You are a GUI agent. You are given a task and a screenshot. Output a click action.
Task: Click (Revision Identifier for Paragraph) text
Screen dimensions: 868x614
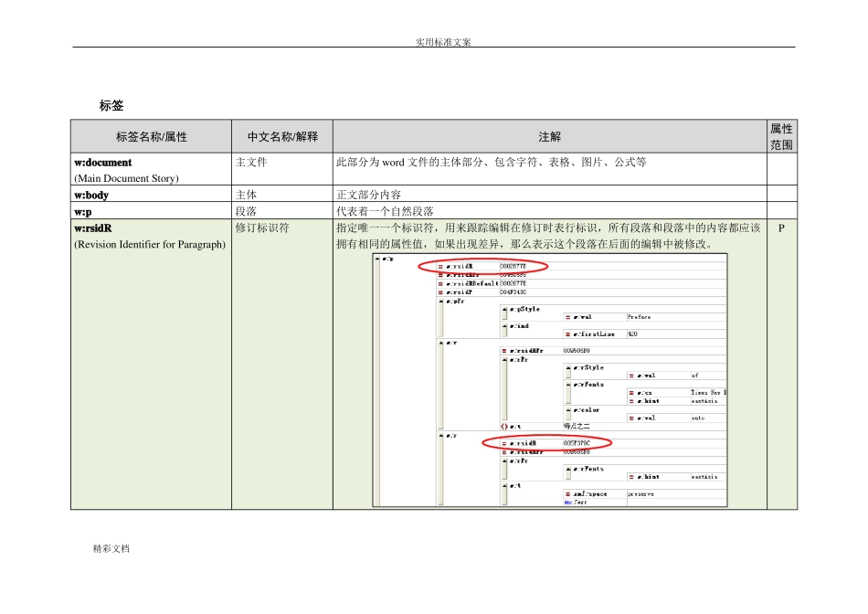[x=150, y=245]
